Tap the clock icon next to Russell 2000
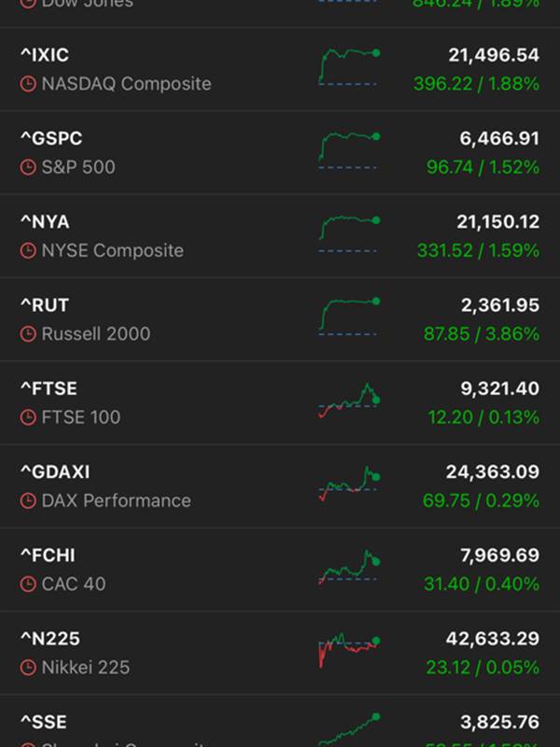Viewport: 560px width, 747px height. click(x=28, y=334)
